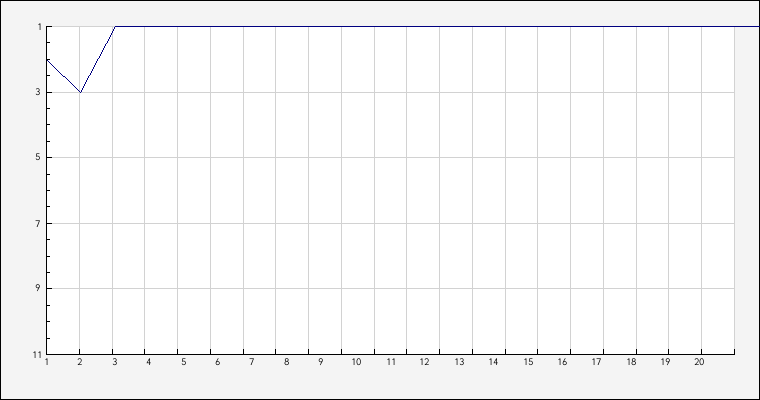Click x-axis label 20
The image size is (760, 400).
pyautogui.click(x=699, y=362)
